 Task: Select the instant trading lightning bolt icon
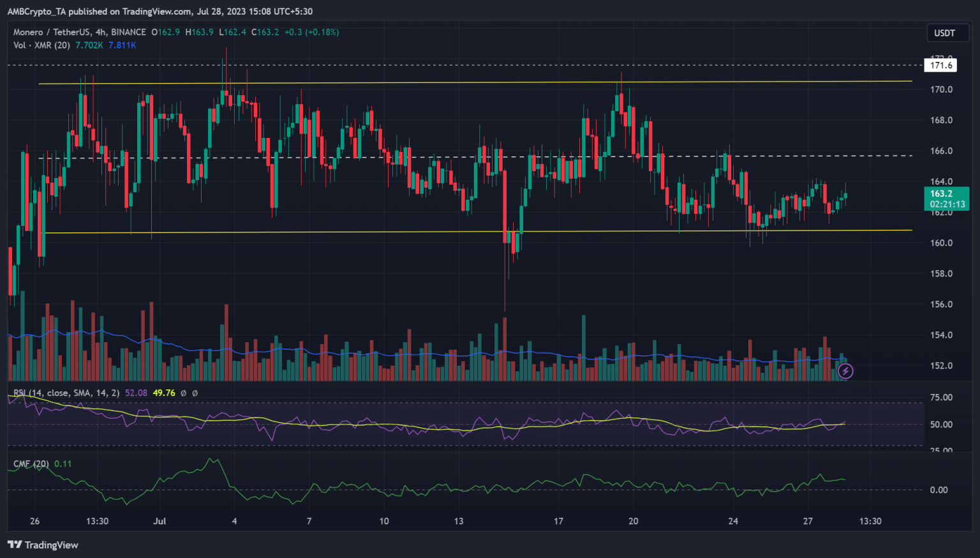[845, 371]
